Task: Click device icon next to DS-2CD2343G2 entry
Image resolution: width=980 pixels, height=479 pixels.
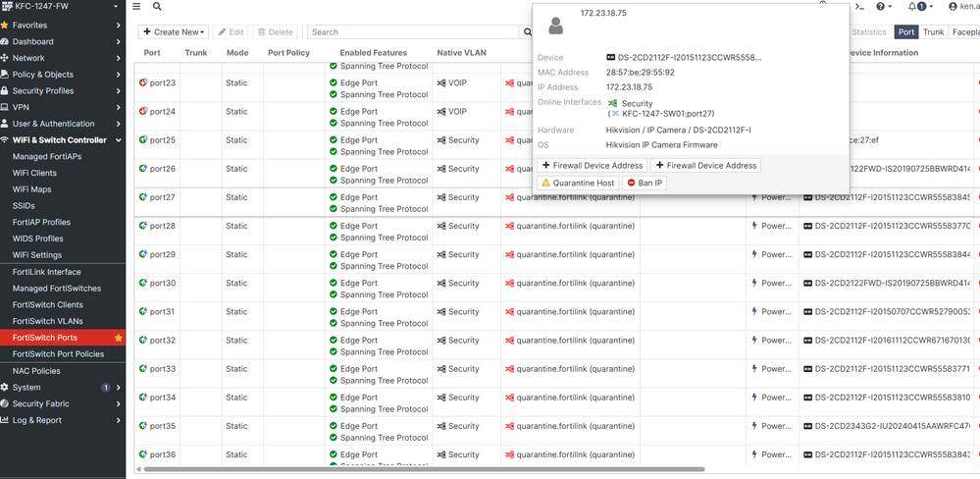Action: pos(807,426)
